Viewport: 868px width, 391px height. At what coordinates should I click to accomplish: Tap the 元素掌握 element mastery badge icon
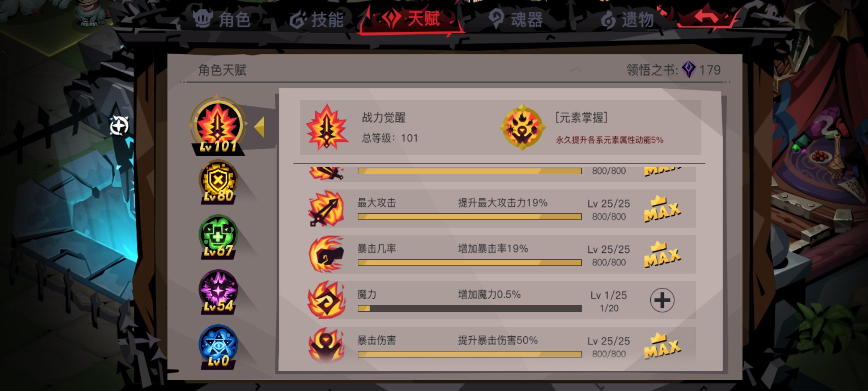click(x=522, y=127)
